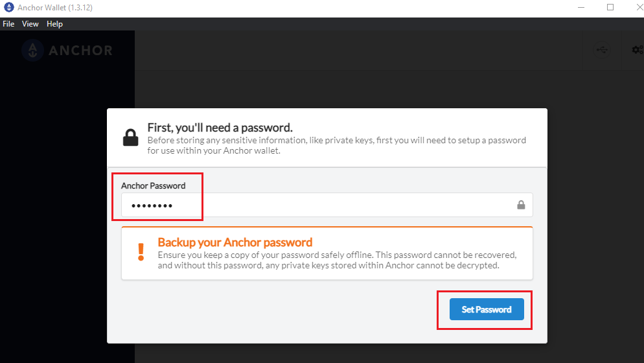Click the small lock icon inside password field
The width and height of the screenshot is (644, 363).
pyautogui.click(x=521, y=205)
